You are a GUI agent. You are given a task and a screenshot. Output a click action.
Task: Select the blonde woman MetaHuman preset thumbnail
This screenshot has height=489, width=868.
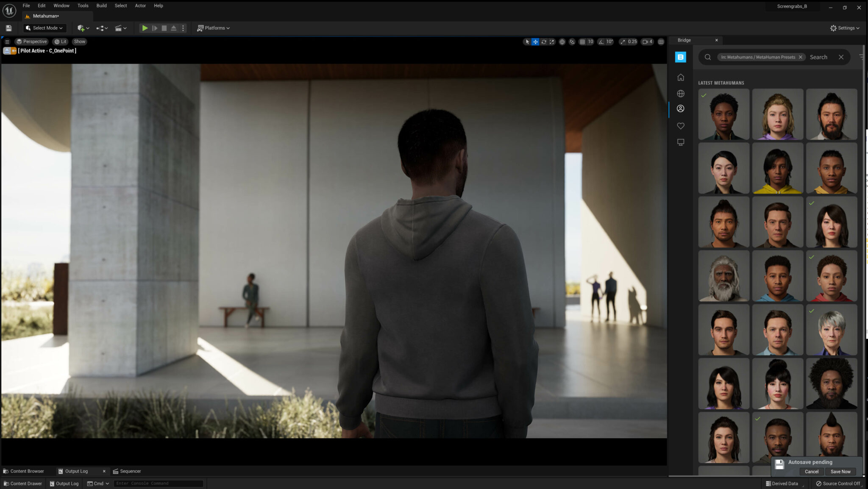pos(777,114)
